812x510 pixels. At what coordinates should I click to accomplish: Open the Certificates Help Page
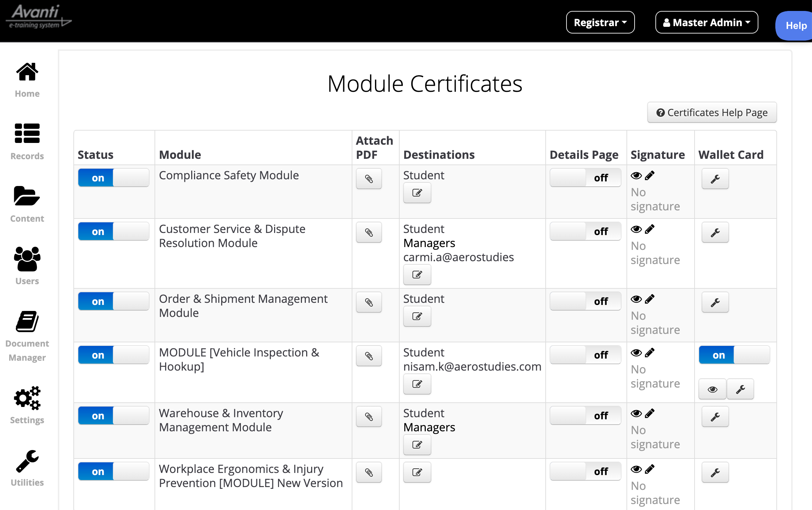[712, 113]
